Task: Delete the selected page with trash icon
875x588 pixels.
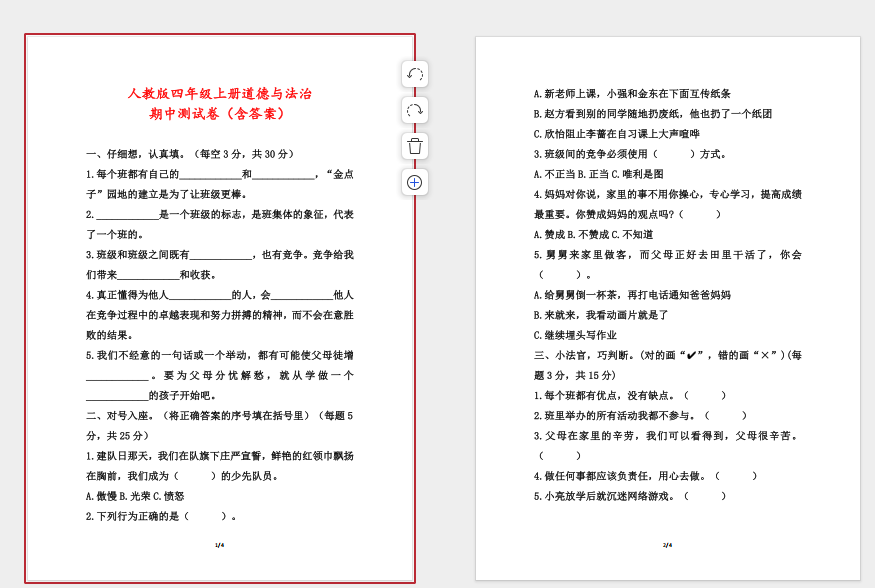Action: tap(415, 146)
